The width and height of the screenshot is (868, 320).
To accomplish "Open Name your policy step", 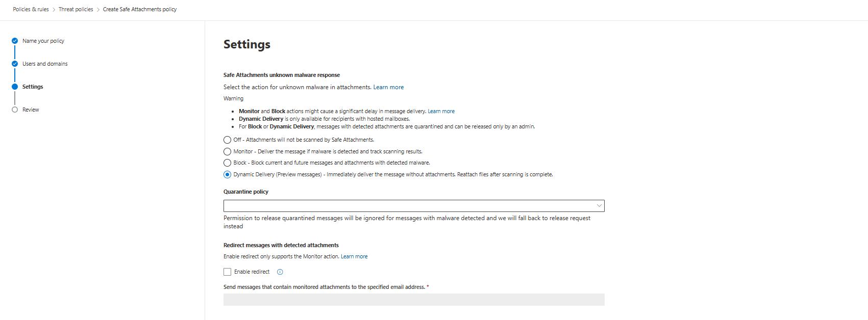I will tap(43, 41).
